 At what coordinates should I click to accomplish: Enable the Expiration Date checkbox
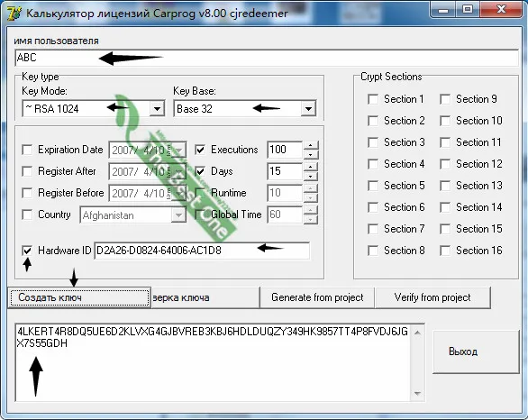pyautogui.click(x=27, y=150)
